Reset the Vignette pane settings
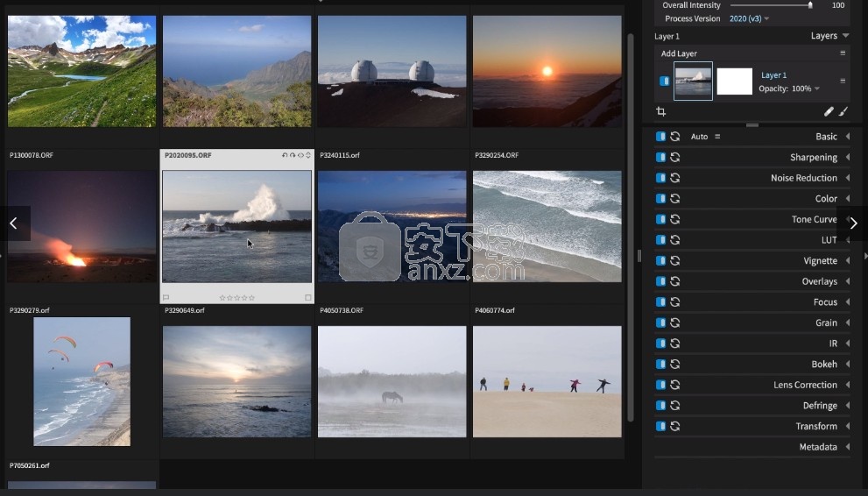Viewport: 868px width, 496px height. click(x=674, y=261)
